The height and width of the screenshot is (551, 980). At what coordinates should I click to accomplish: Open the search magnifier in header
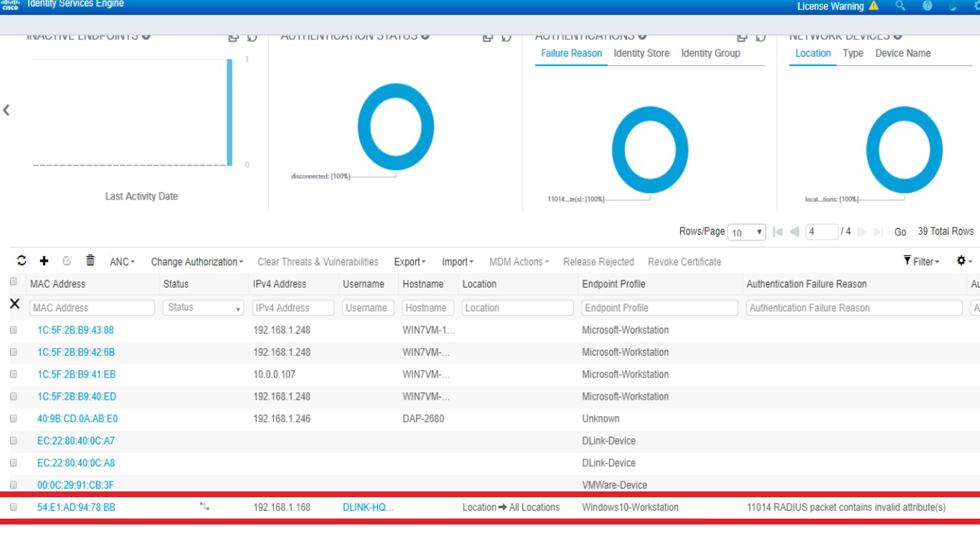[900, 6]
